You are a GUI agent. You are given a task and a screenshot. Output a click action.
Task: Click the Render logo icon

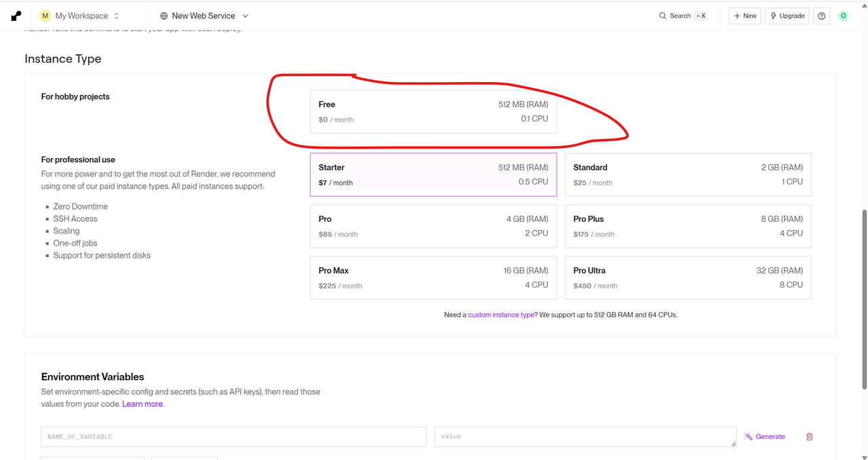(16, 16)
